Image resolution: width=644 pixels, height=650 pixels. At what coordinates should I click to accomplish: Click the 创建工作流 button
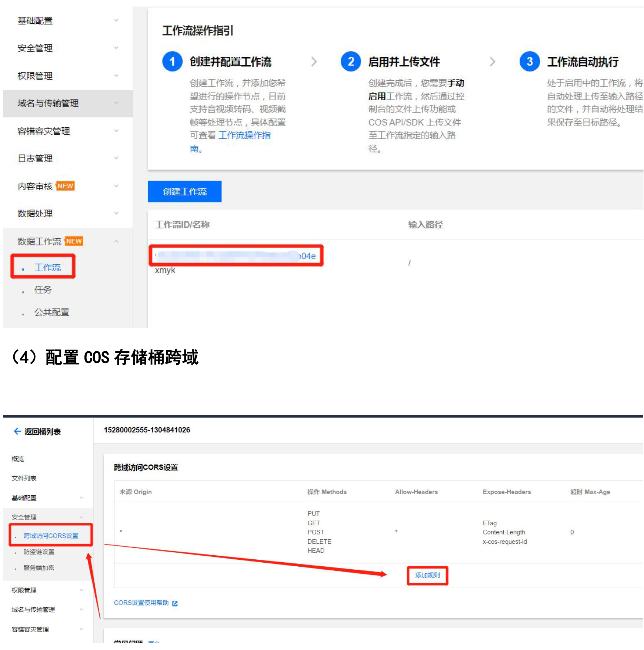click(x=184, y=191)
